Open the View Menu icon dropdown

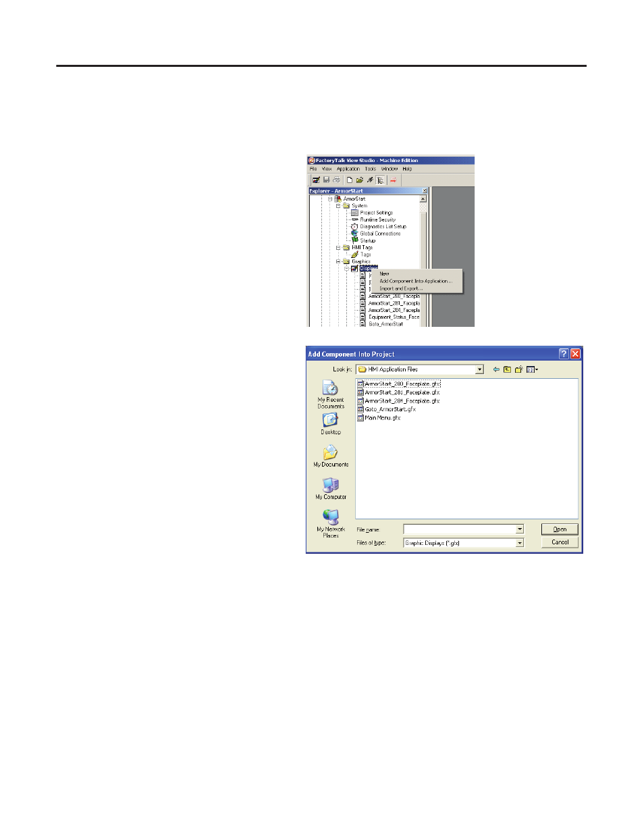tap(532, 369)
